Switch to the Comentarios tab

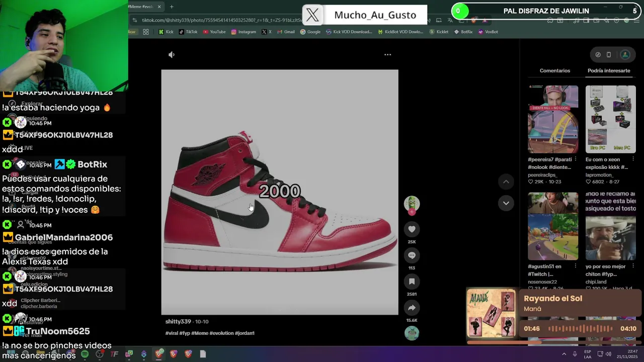pos(555,70)
